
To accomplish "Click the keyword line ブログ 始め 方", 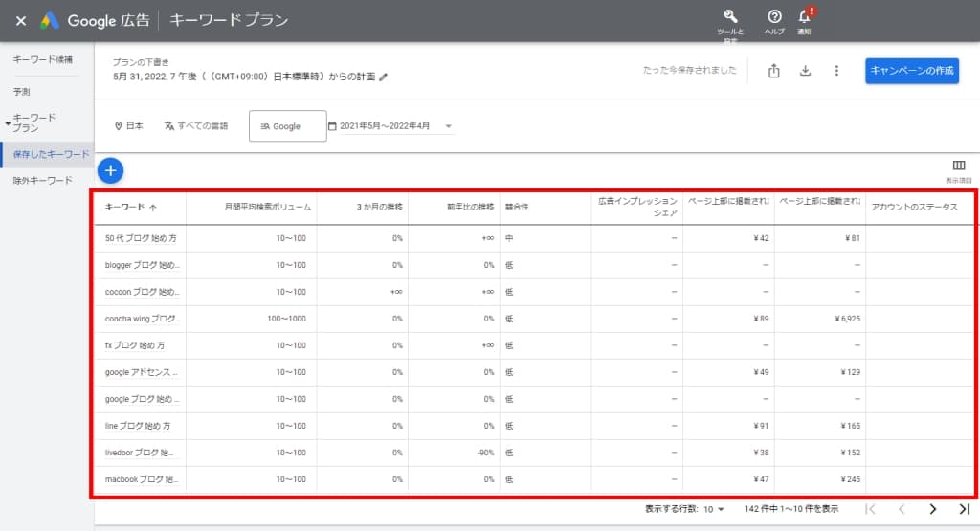I will [x=138, y=426].
